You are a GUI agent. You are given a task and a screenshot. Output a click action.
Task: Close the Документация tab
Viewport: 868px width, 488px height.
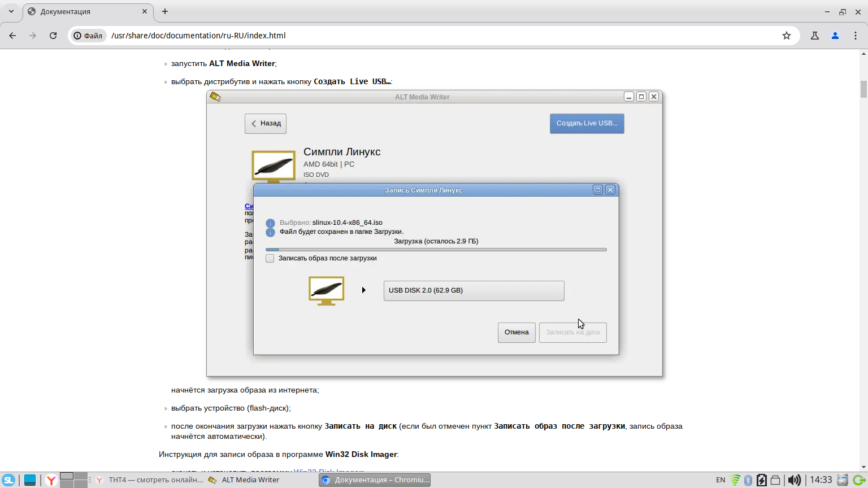pyautogui.click(x=145, y=11)
